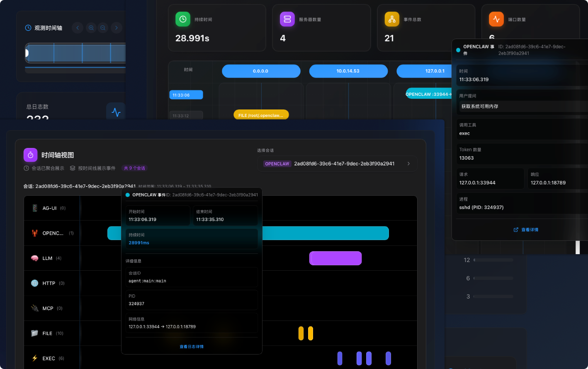588x369 pixels.
Task: Click the yellow FILE /root/.openclaw event pill
Action: tap(261, 115)
